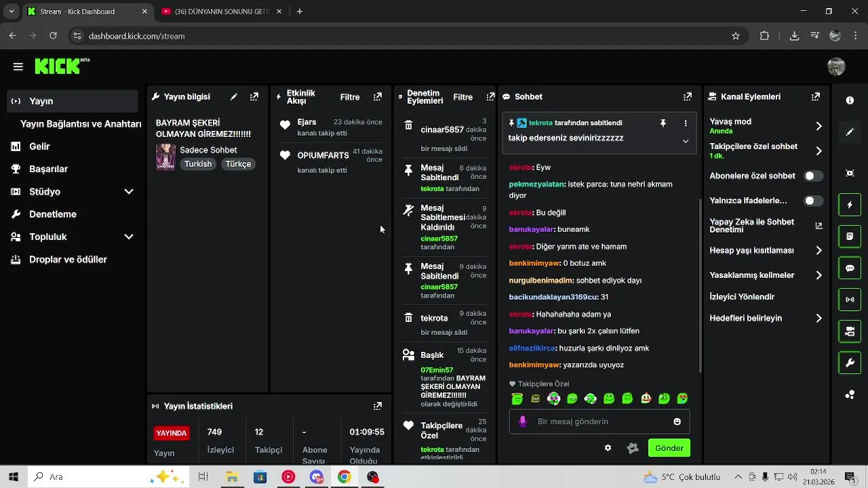Screen dimensions: 868x488
Task: Expand the pinned message with the down chevron
Action: point(686,141)
